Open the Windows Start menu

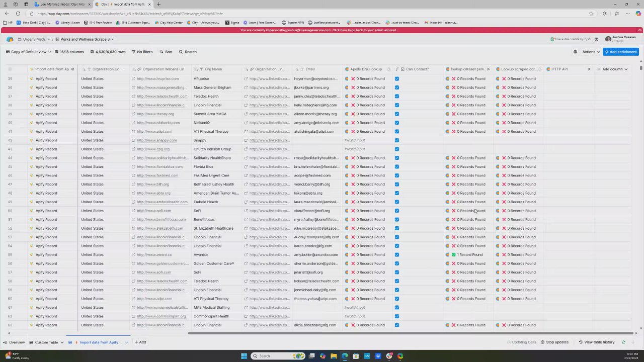[244, 356]
